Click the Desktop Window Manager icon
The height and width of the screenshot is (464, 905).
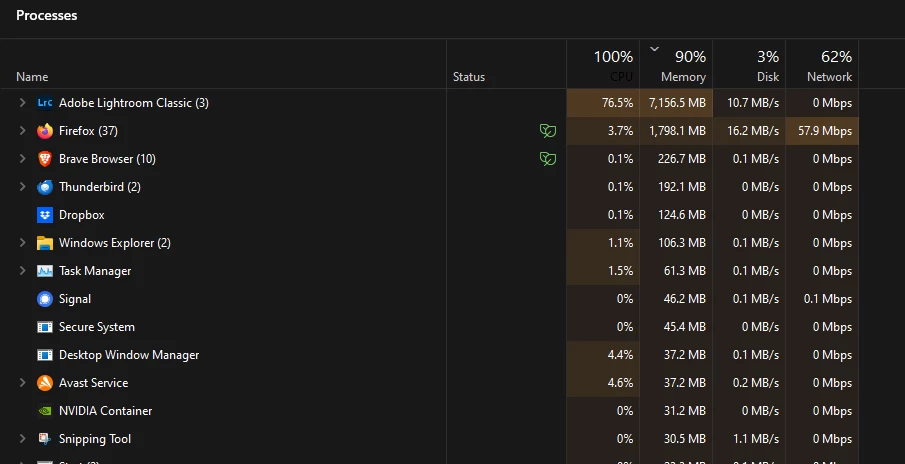pos(45,355)
